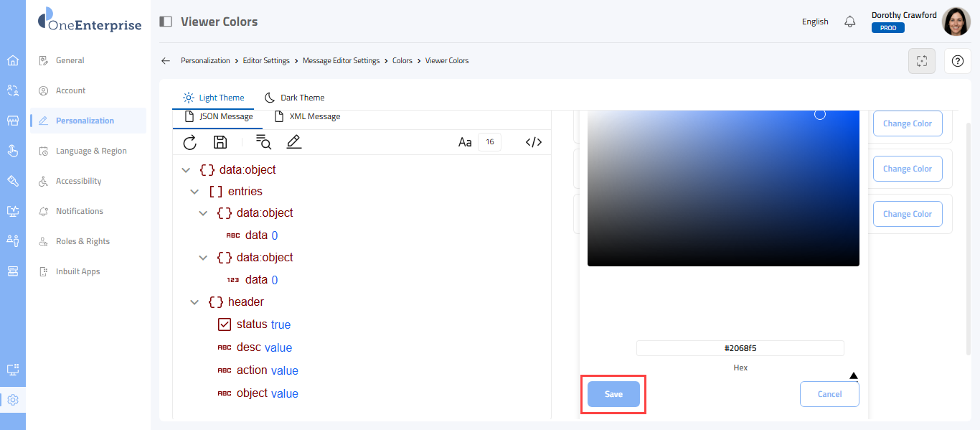Switch to the XML Message tab
980x430 pixels.
tap(307, 116)
